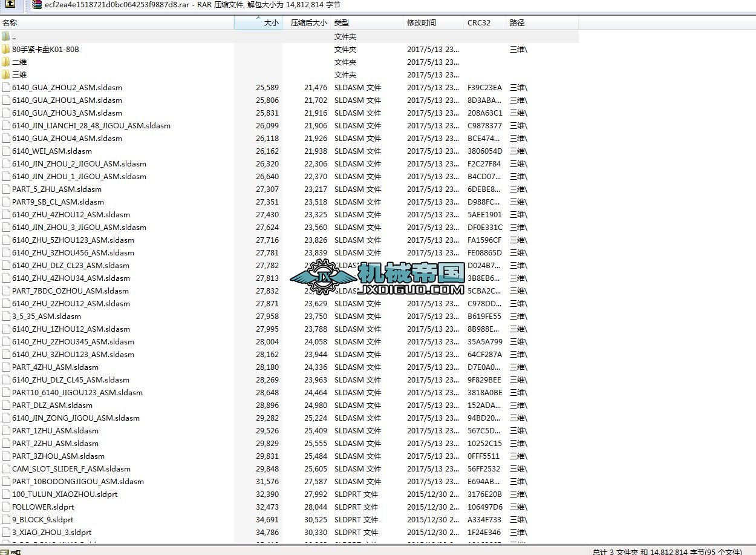756x555 pixels.
Task: Sort by 名称 column header
Action: point(117,23)
